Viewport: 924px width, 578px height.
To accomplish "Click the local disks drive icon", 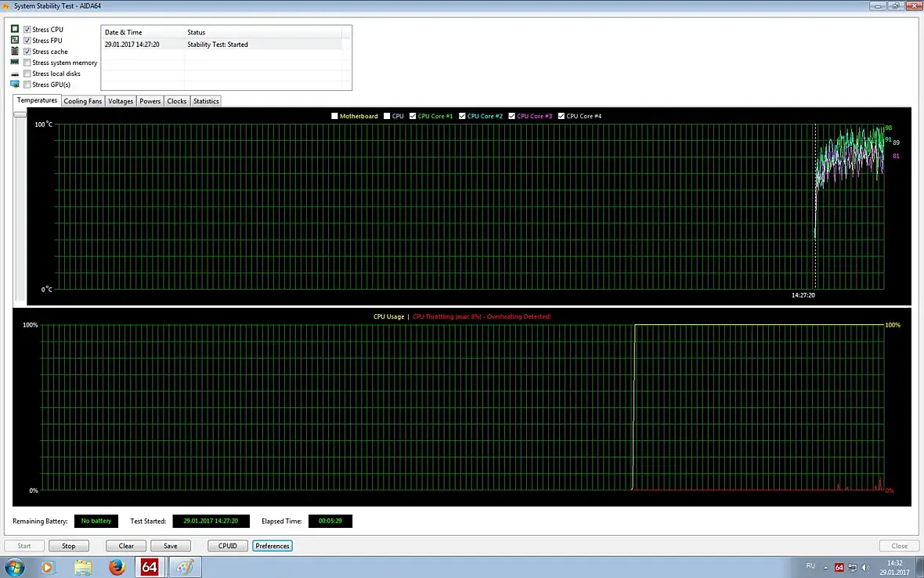I will [x=15, y=74].
